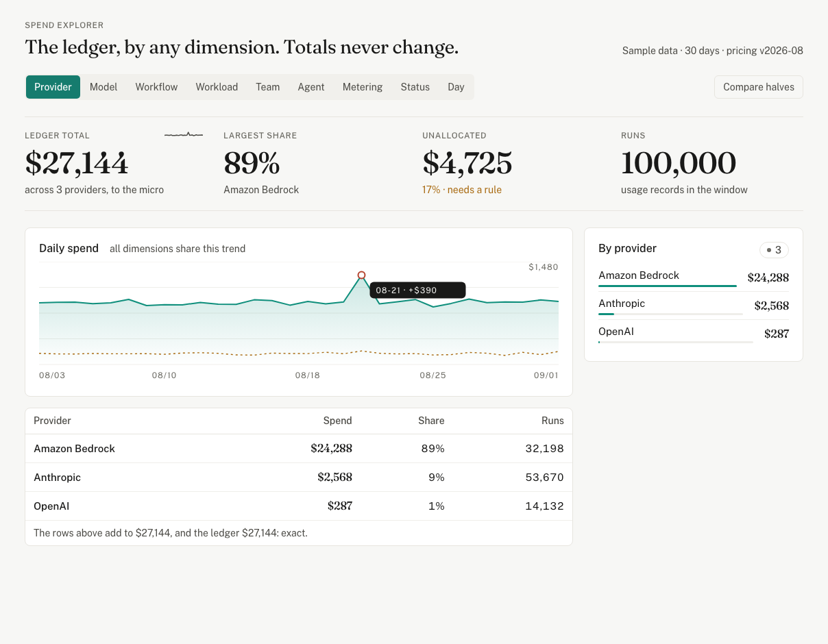The width and height of the screenshot is (828, 644).
Task: Click $24,288 in By provider panel
Action: [x=768, y=278]
